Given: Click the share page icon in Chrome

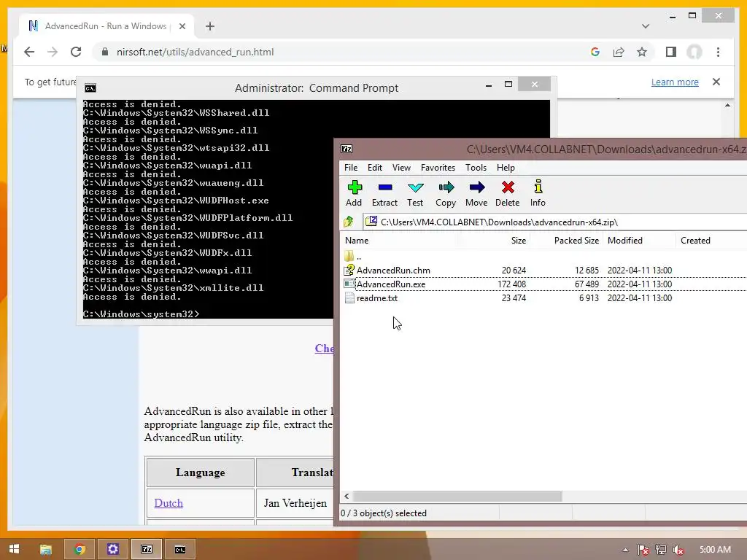Looking at the screenshot, I should click(619, 52).
